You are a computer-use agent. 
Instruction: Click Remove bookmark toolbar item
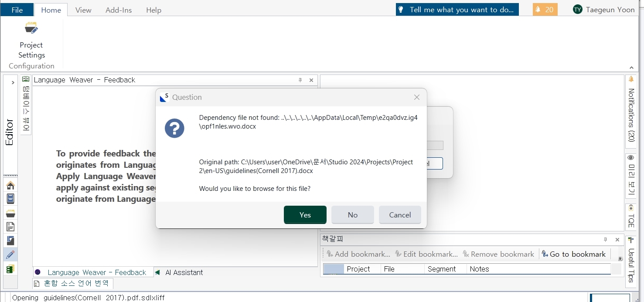(x=498, y=254)
